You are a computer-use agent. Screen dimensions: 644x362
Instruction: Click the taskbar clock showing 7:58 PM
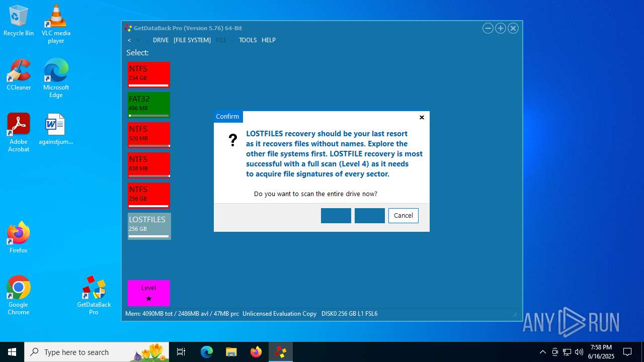point(601,352)
